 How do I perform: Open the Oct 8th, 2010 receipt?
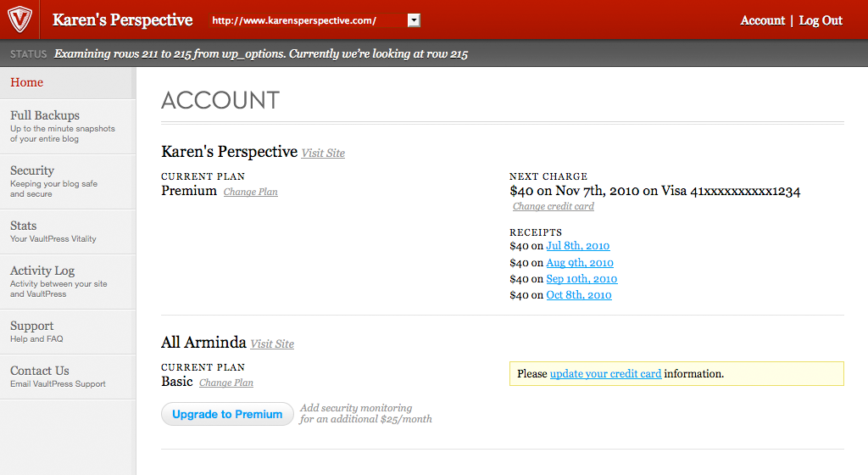coord(578,295)
